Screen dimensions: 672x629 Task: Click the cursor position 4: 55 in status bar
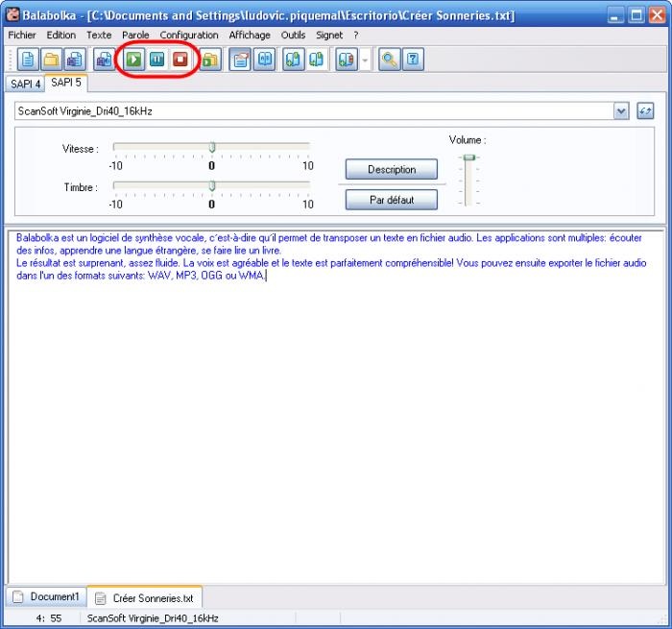pyautogui.click(x=49, y=618)
